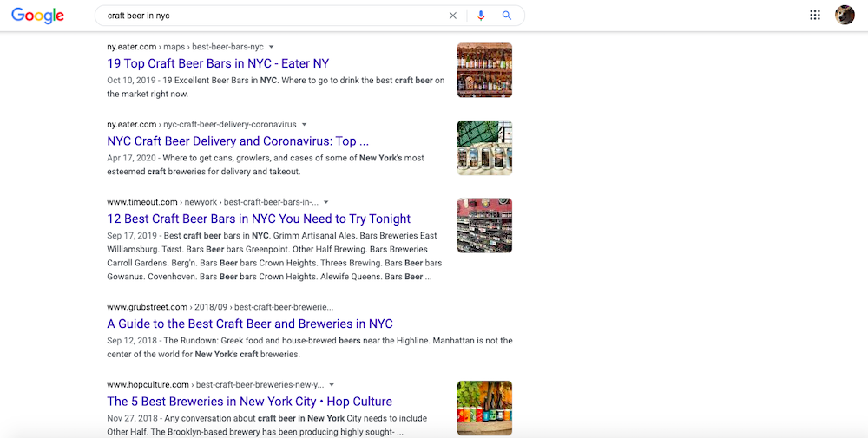The height and width of the screenshot is (438, 868).
Task: Open '19 Top Craft Beer Bars in NYC' result
Action: 218,63
